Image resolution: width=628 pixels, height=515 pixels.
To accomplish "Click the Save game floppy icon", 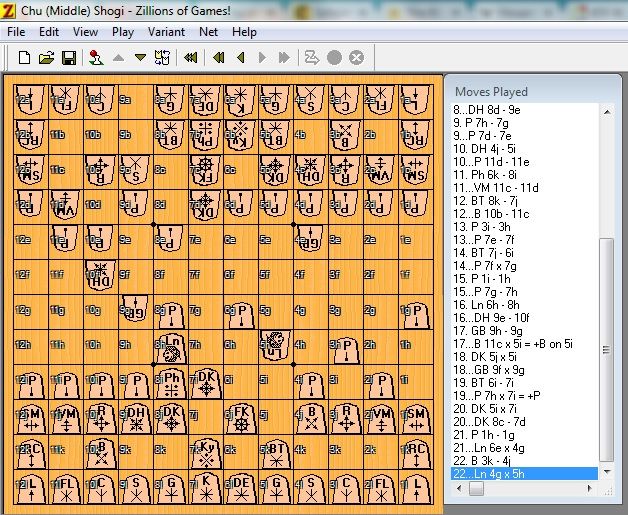I will click(69, 58).
